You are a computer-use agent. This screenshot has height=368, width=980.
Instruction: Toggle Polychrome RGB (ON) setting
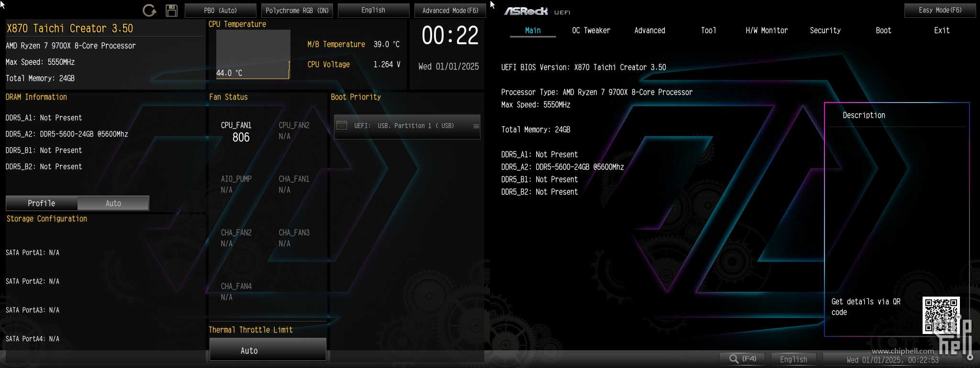pos(297,11)
